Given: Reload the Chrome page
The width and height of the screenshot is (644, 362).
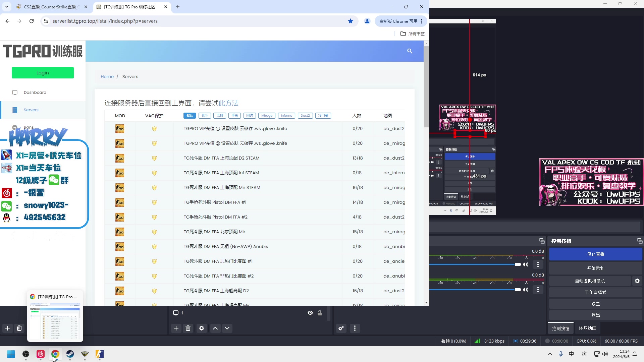Looking at the screenshot, I should pos(32,21).
